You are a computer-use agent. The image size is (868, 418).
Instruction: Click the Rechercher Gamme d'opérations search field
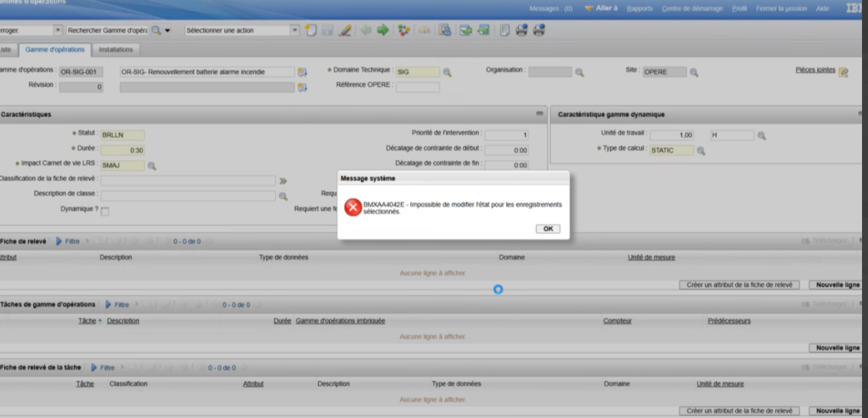coord(107,31)
